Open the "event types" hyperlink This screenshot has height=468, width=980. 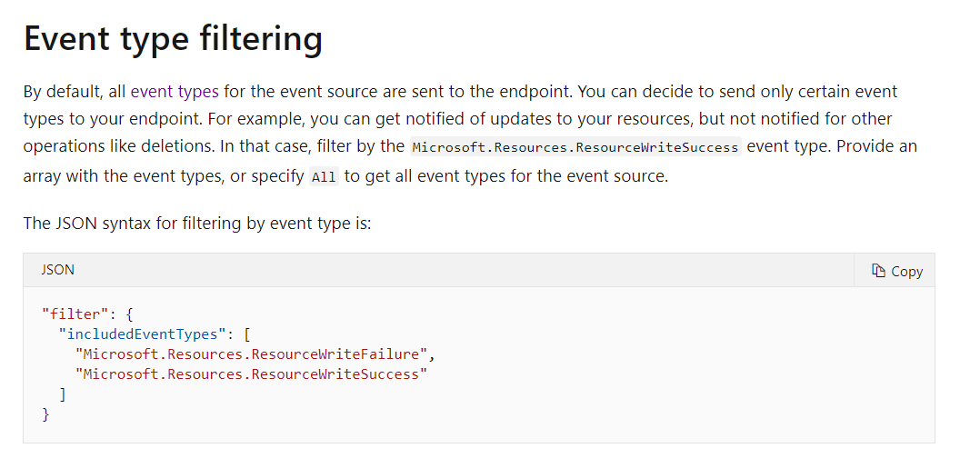[x=175, y=92]
